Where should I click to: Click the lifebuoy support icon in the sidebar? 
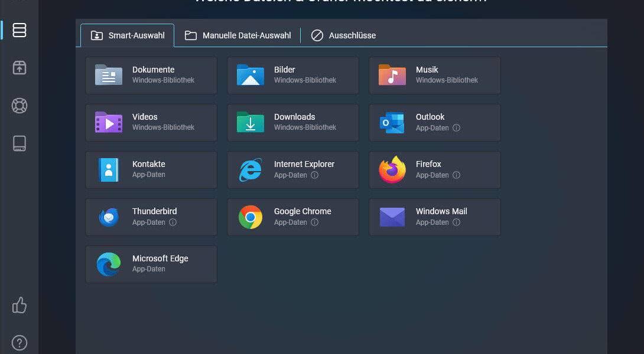[x=19, y=106]
